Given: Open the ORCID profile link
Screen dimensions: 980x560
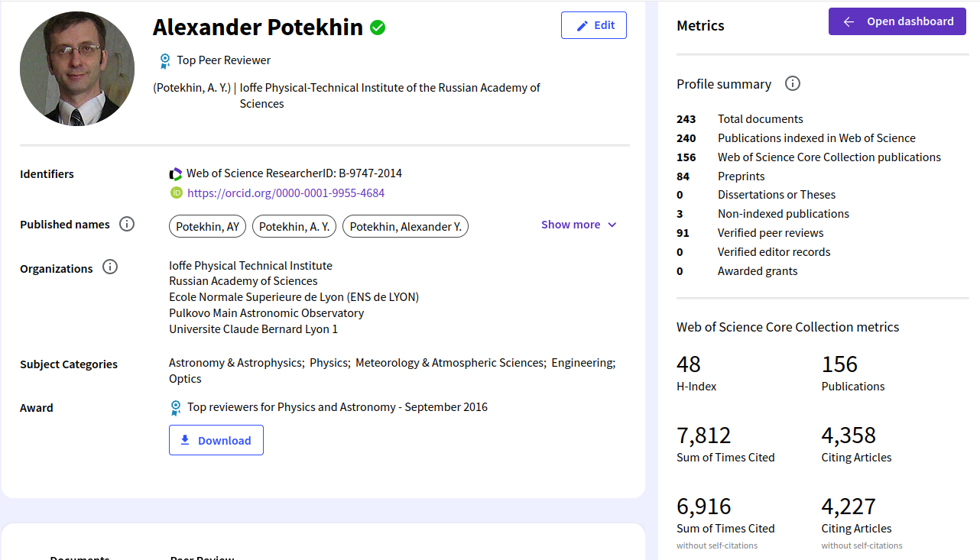Looking at the screenshot, I should tap(286, 193).
